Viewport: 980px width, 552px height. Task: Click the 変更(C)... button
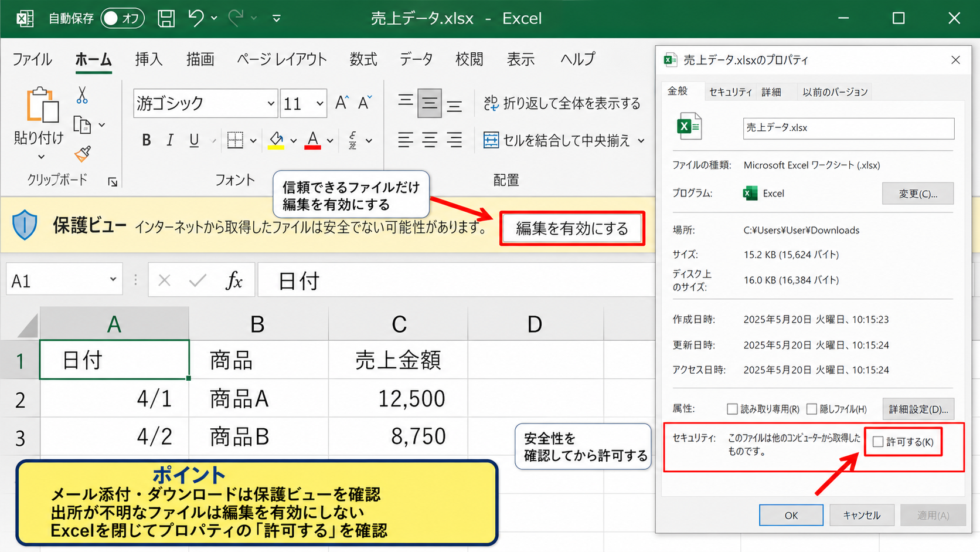pos(918,194)
